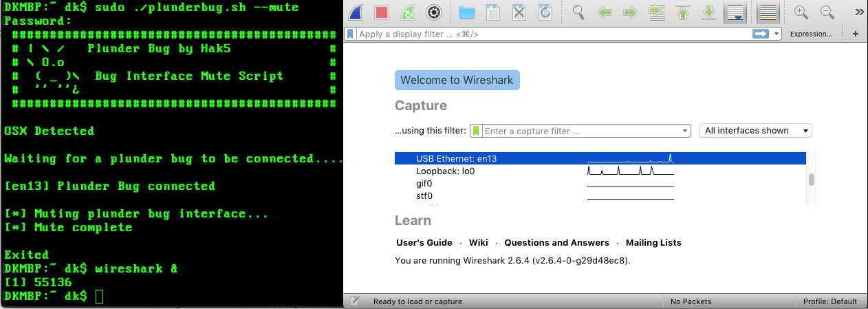Open Expression... filter builder
The image size is (868, 309).
pos(811,34)
